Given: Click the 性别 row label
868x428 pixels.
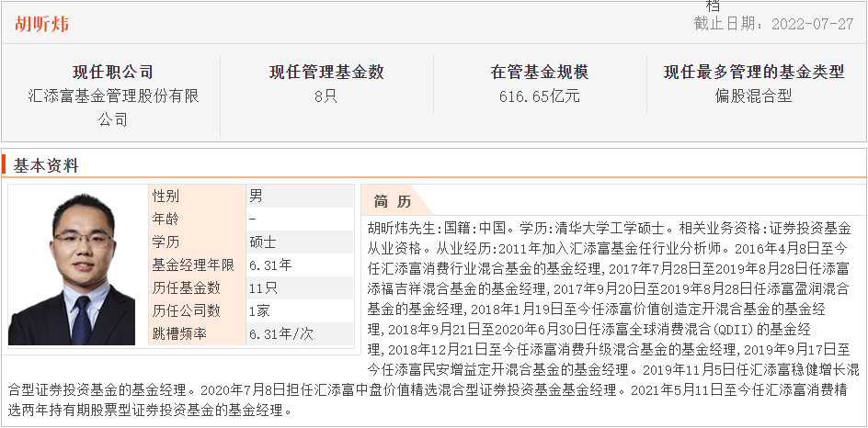Looking at the screenshot, I should pos(166,196).
